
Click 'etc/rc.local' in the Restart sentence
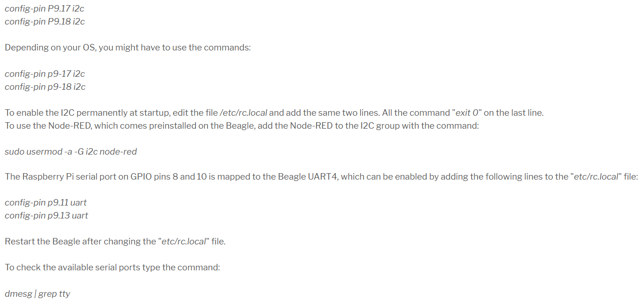(184, 241)
